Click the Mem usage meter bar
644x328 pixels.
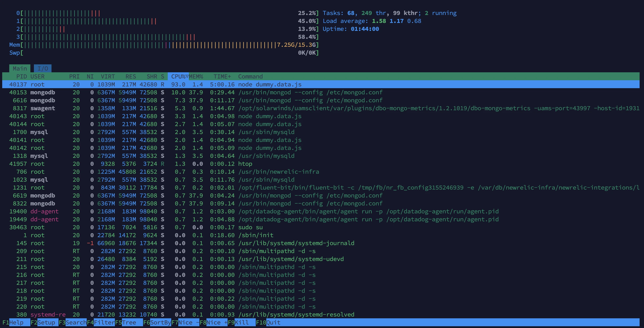(x=164, y=45)
